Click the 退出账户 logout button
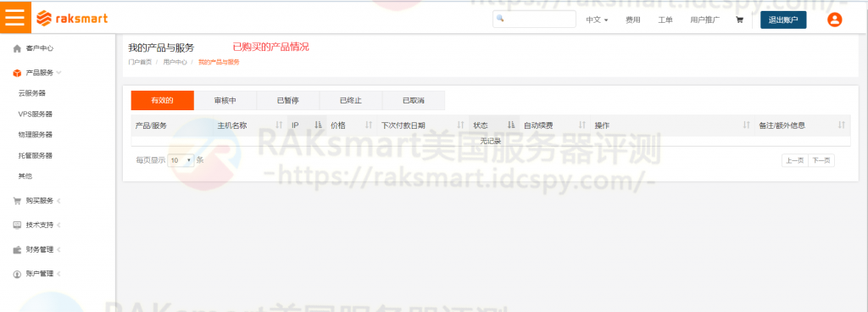 [x=783, y=19]
